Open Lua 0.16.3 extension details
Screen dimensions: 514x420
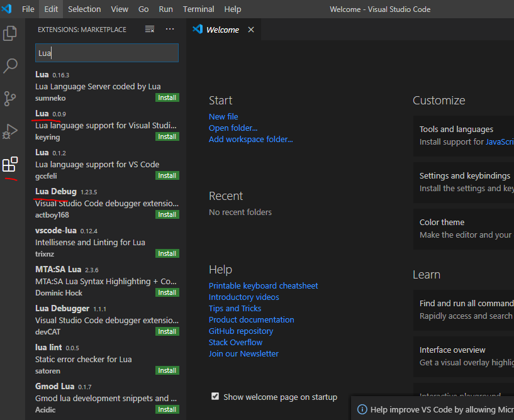(106, 86)
